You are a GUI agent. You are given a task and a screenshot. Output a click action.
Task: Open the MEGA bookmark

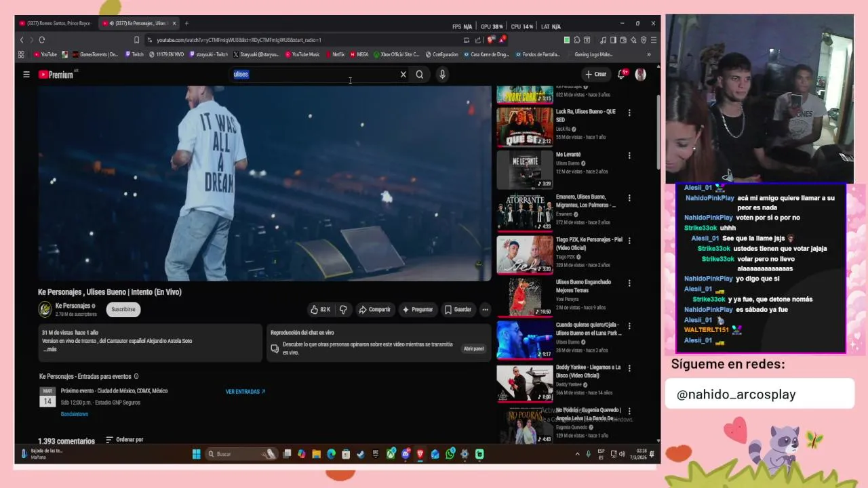359,54
